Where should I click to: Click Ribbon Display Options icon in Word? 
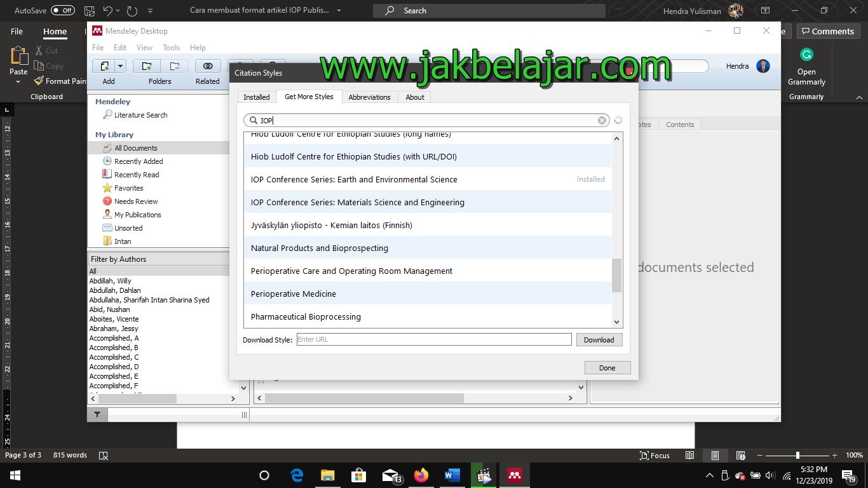(765, 11)
